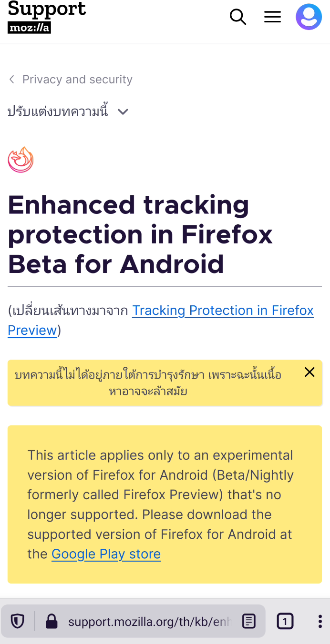The width and height of the screenshot is (330, 644).
Task: Click the divider line under the article heading
Action: tap(165, 286)
